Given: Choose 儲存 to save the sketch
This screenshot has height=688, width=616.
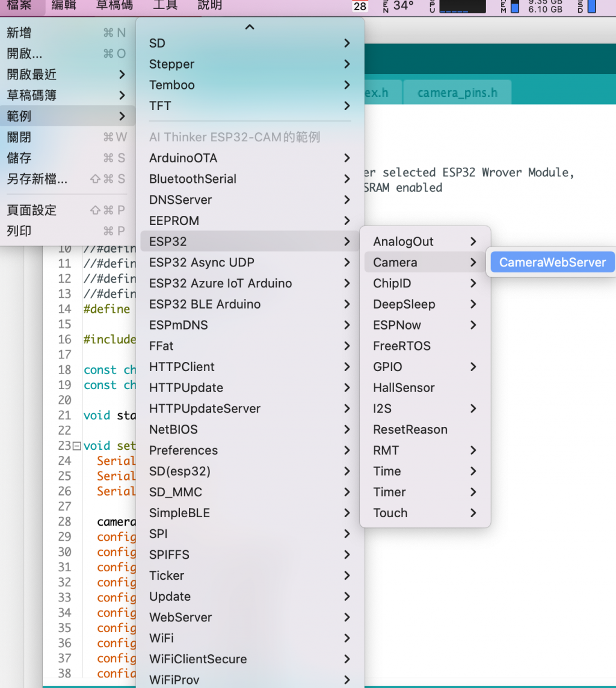Looking at the screenshot, I should (x=67, y=158).
